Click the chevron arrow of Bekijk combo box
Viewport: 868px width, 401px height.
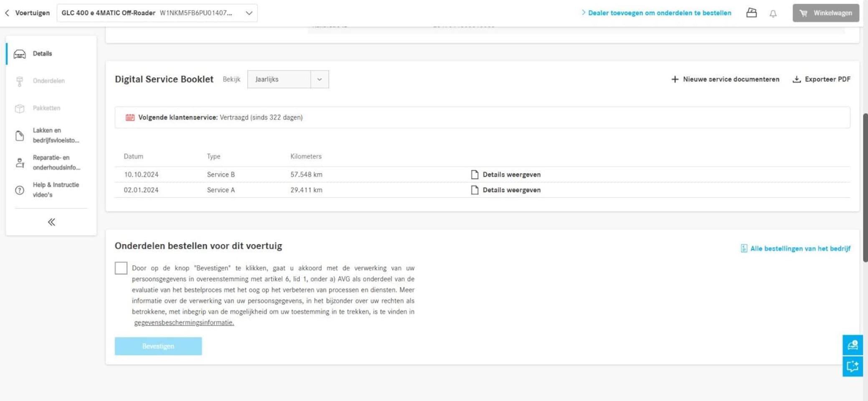[x=320, y=79]
